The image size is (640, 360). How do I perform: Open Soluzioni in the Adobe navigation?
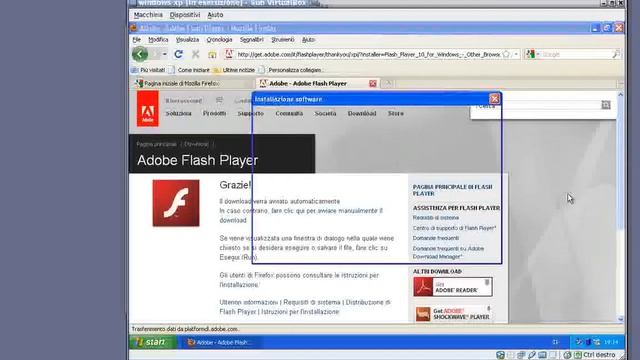tap(178, 113)
